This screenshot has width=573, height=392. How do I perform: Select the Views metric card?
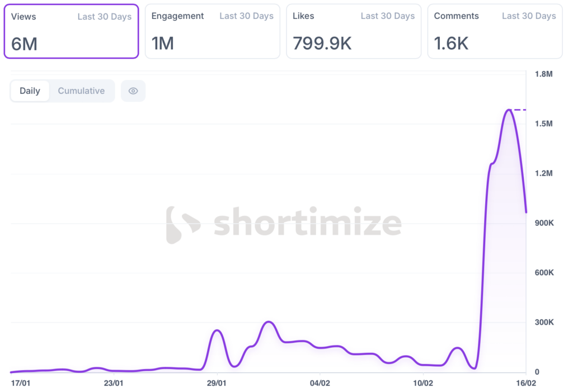[71, 31]
